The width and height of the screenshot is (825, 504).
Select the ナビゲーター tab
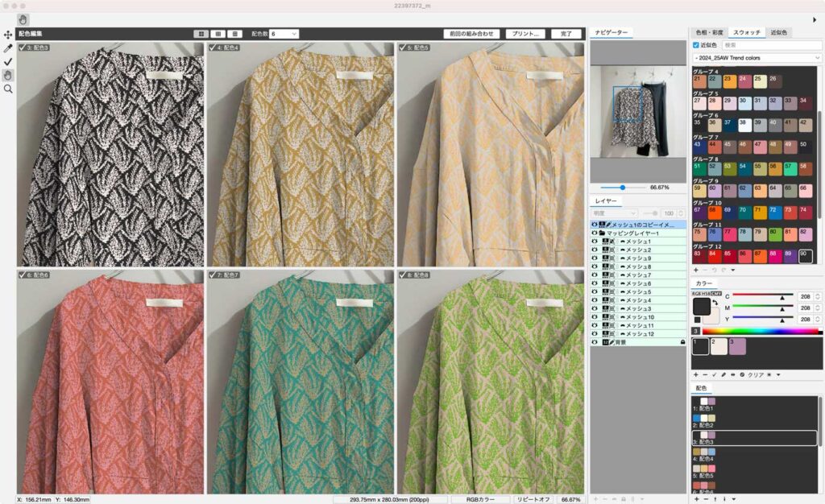tap(611, 32)
